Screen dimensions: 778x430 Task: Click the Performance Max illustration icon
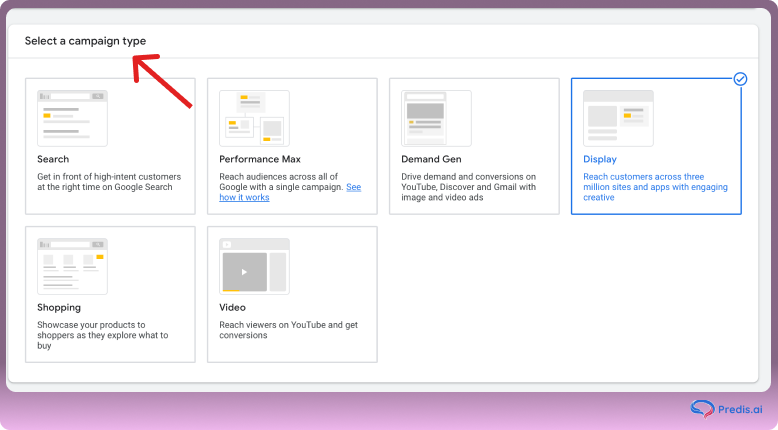point(254,118)
